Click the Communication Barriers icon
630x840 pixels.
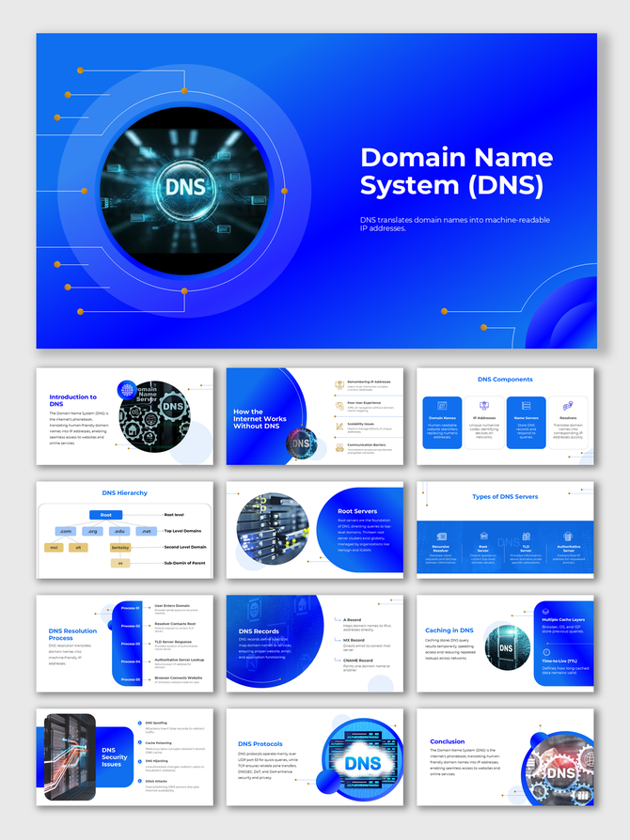pyautogui.click(x=339, y=447)
